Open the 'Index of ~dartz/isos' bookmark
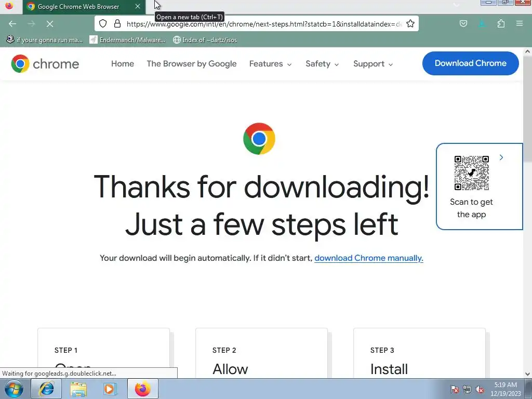 (205, 39)
